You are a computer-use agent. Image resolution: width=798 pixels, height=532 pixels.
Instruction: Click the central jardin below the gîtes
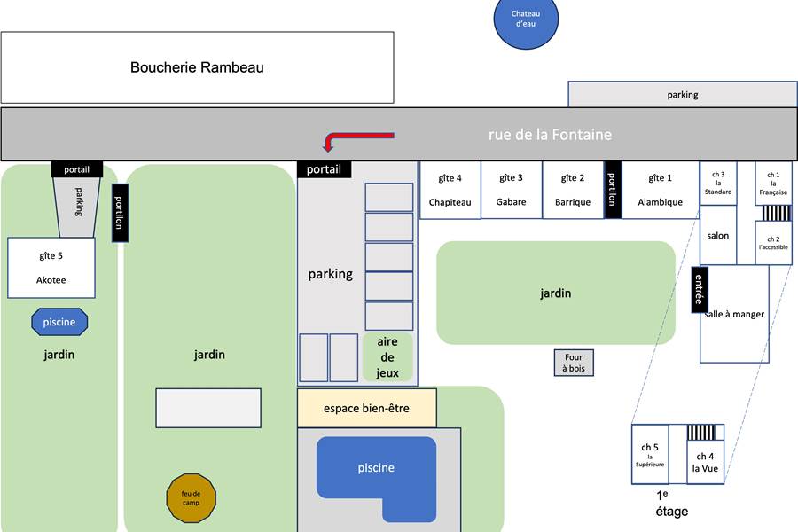point(556,293)
